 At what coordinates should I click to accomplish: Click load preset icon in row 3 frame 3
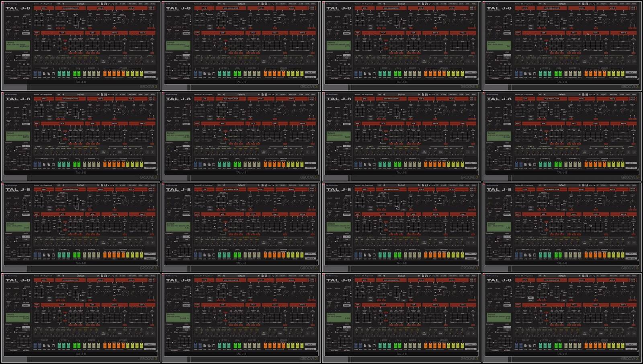[423, 185]
